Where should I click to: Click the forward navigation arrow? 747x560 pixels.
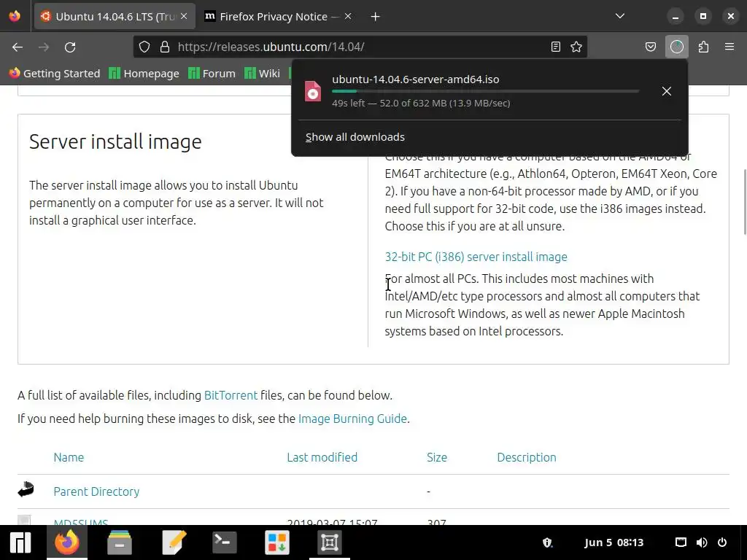point(44,47)
